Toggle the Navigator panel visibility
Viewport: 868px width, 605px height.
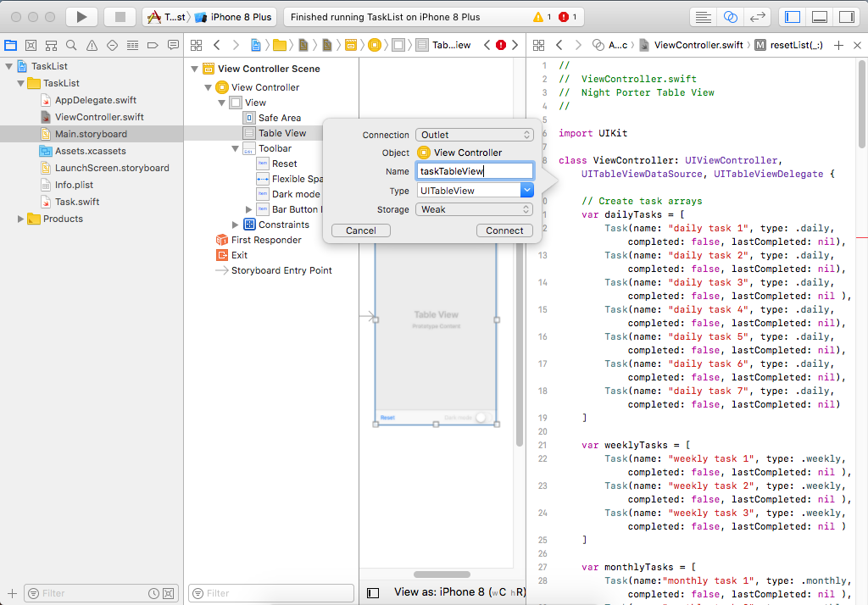[x=793, y=17]
